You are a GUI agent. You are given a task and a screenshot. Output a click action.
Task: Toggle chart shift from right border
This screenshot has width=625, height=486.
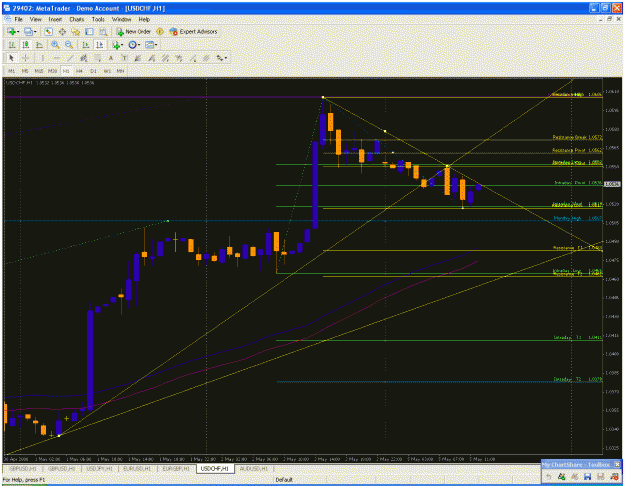pyautogui.click(x=100, y=45)
